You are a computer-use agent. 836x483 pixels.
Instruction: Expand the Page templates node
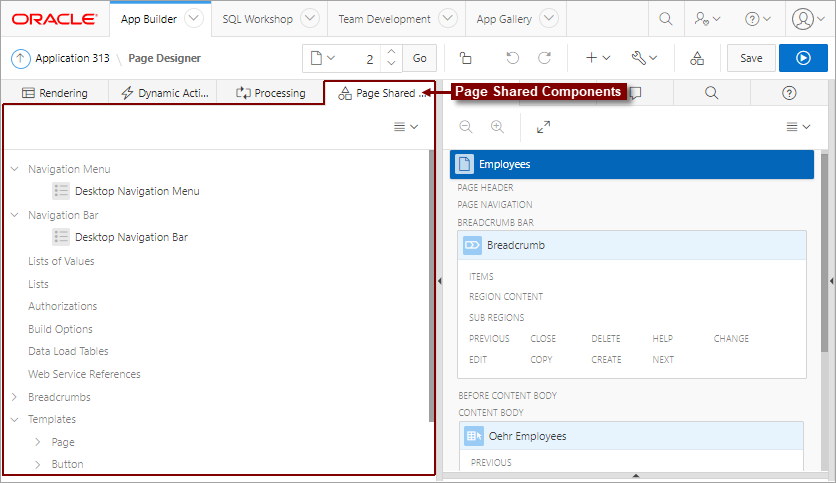click(x=37, y=442)
